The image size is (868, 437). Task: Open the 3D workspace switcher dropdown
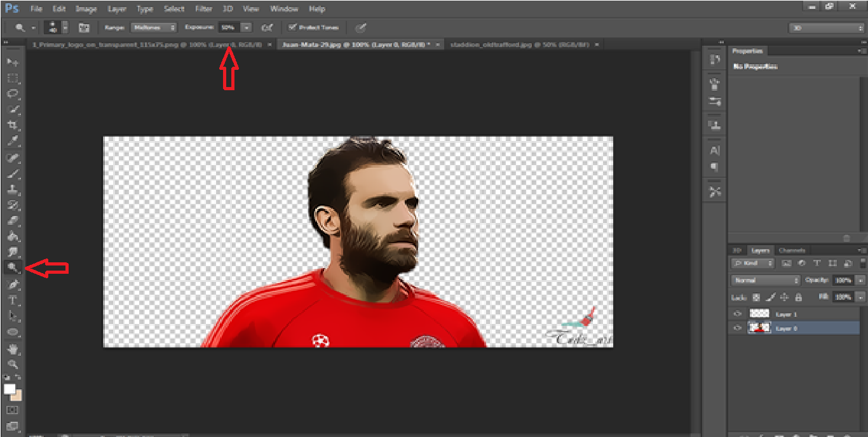click(x=826, y=28)
